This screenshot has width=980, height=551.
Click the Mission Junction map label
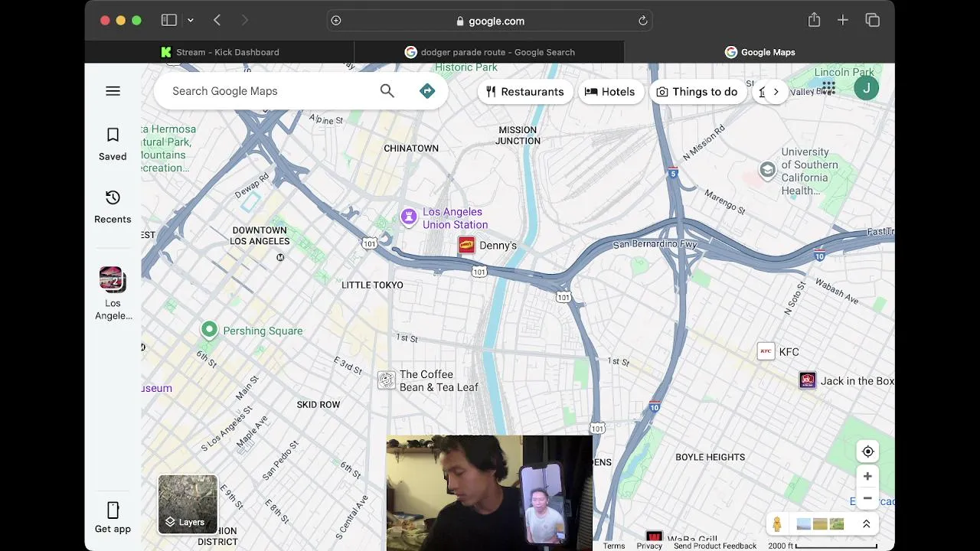[x=518, y=135]
